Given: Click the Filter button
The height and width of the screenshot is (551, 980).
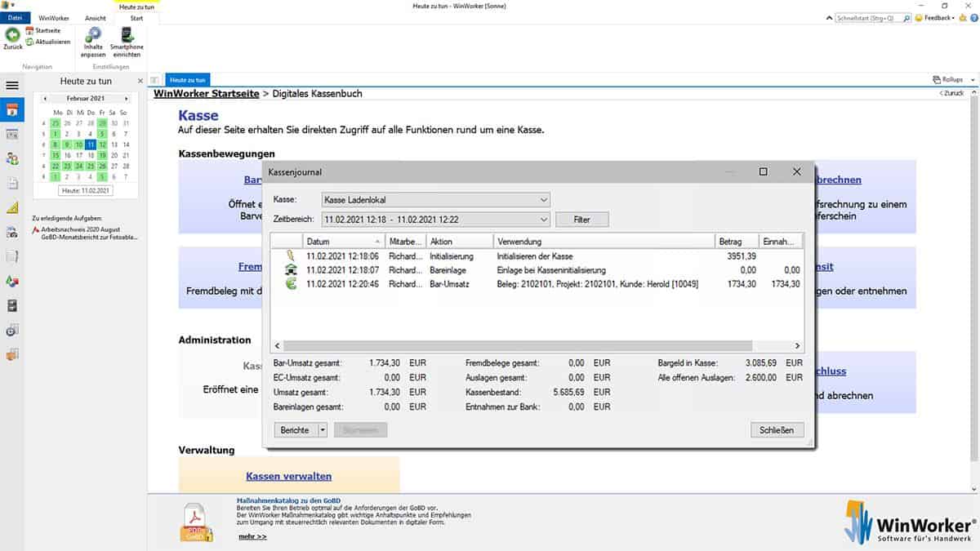Looking at the screenshot, I should (x=582, y=220).
